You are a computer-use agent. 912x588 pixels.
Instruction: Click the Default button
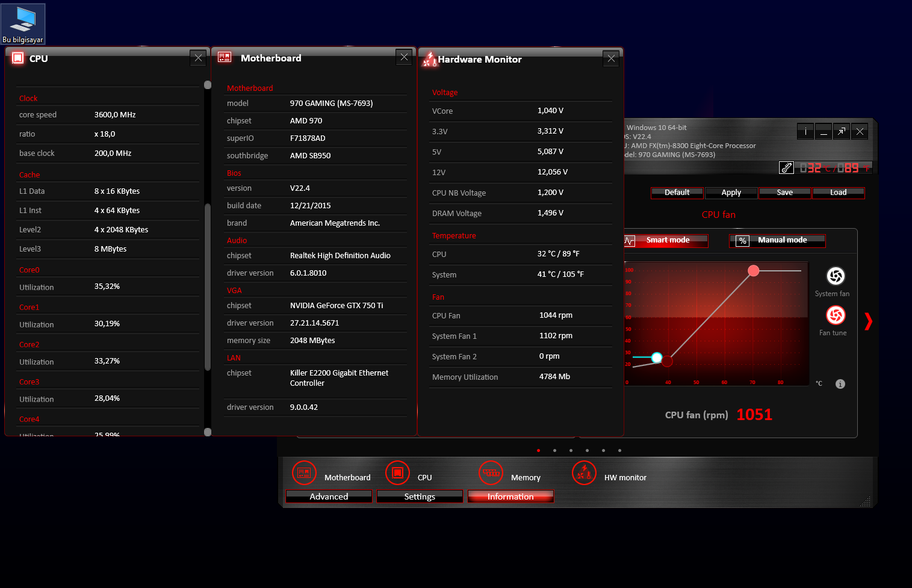[677, 193]
